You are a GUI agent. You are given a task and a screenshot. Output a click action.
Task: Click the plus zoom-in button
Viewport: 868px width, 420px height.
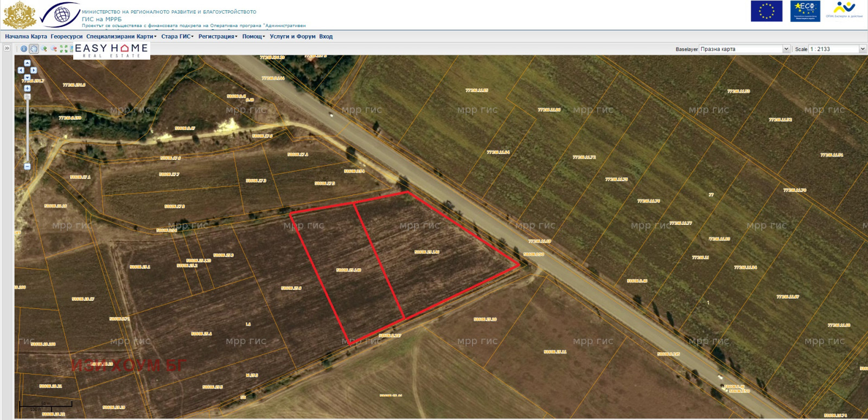[x=27, y=88]
